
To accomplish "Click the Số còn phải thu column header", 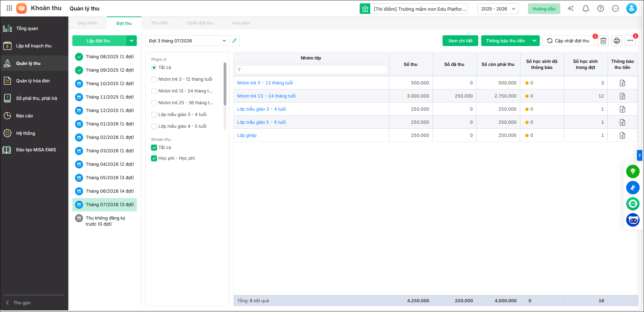I will (498, 64).
